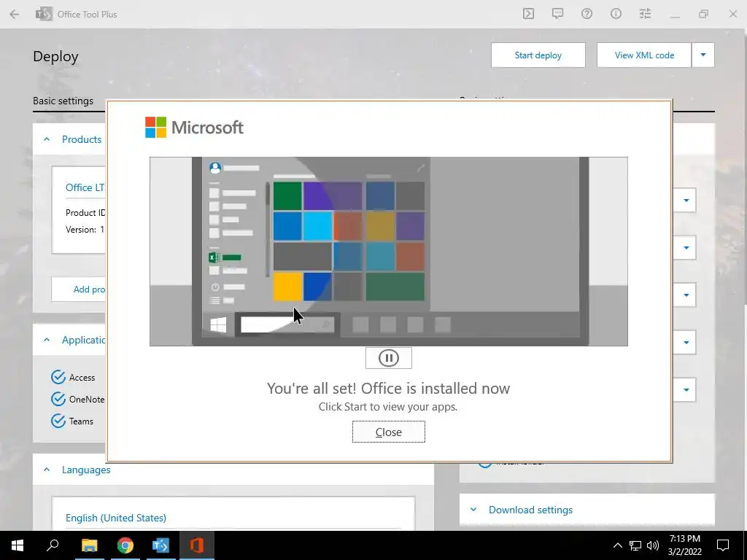Open the notification action center
Image resolution: width=747 pixels, height=560 pixels.
[723, 545]
